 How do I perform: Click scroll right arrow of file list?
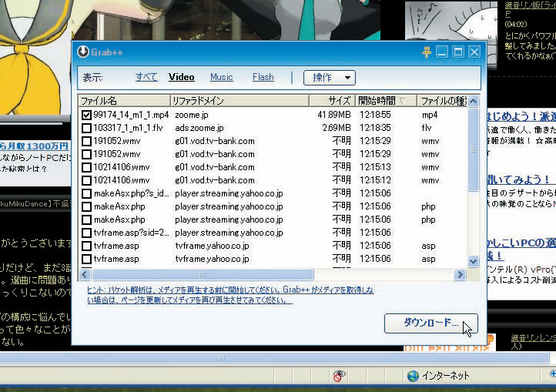[x=460, y=275]
